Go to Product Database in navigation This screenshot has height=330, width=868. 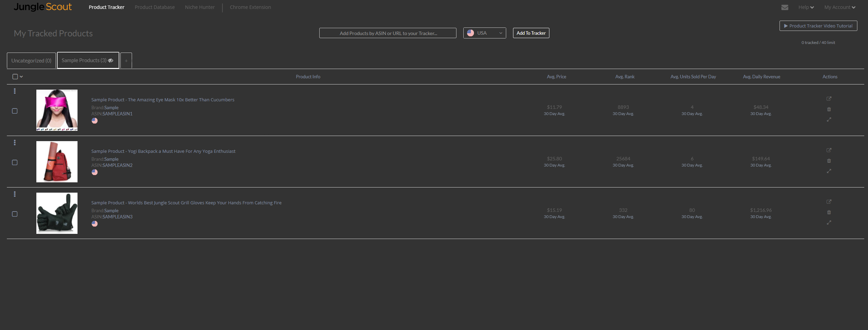tap(155, 7)
